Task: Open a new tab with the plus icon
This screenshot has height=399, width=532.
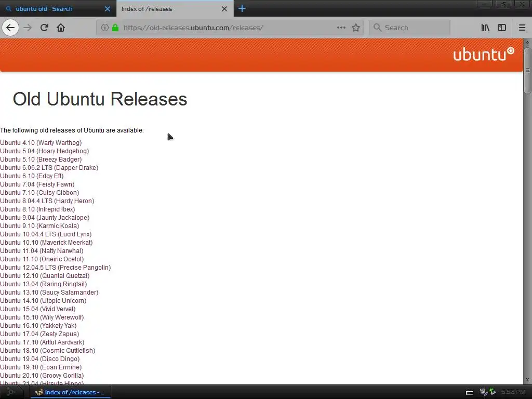Action: tap(242, 8)
